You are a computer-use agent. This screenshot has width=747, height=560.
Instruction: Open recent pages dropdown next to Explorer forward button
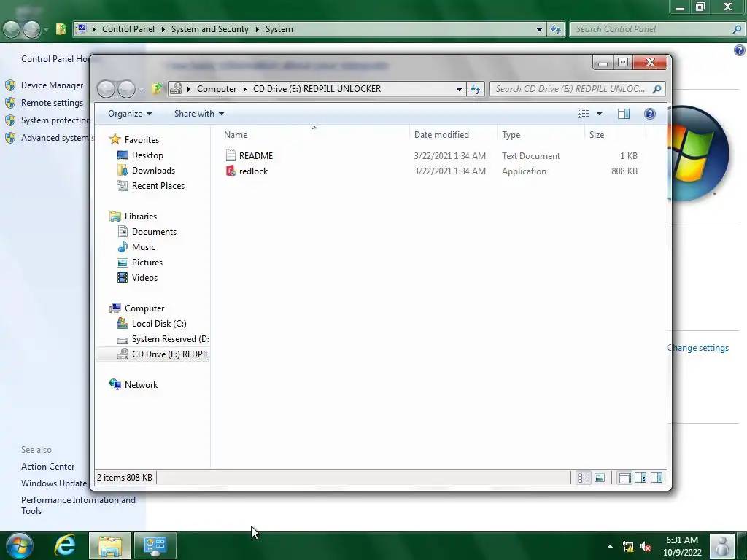(x=141, y=89)
